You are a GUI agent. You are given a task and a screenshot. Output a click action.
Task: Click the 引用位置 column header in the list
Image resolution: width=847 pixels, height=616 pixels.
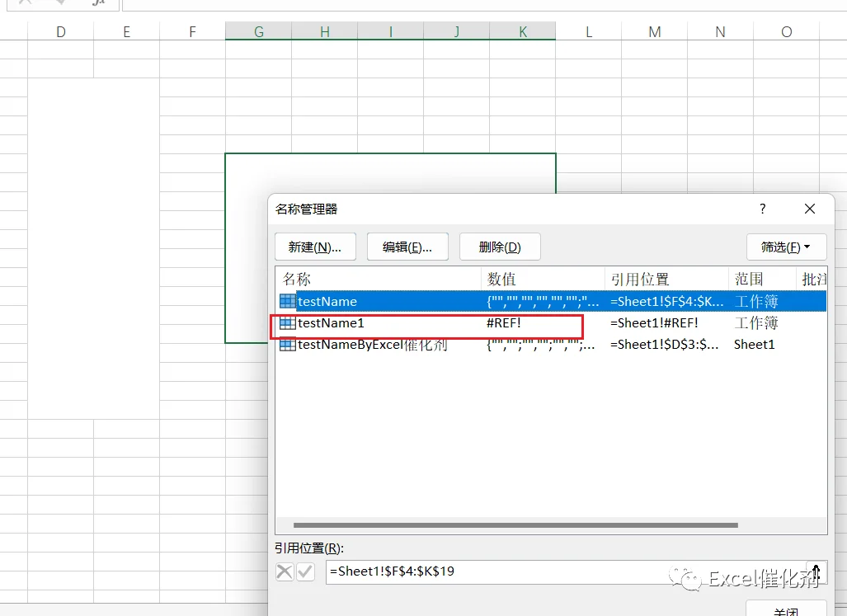click(x=666, y=279)
